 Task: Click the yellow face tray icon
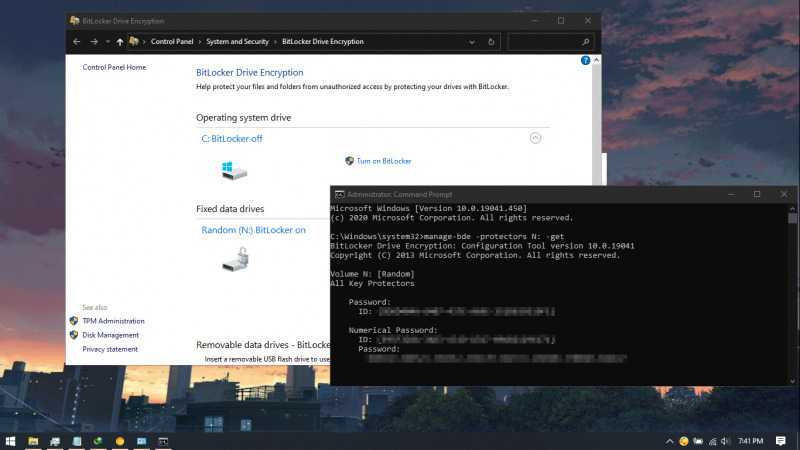684,441
